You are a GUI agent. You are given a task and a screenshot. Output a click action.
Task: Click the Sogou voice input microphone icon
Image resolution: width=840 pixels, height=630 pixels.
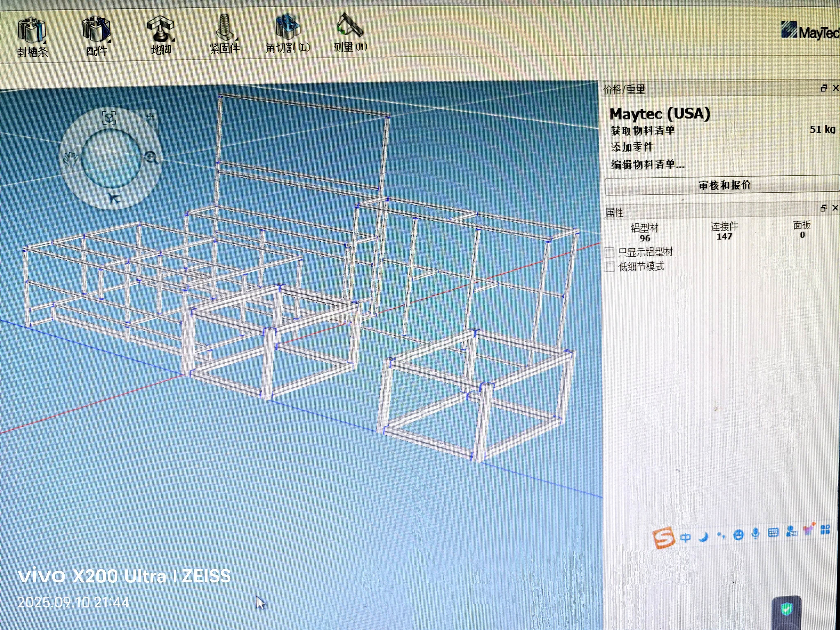(x=755, y=534)
